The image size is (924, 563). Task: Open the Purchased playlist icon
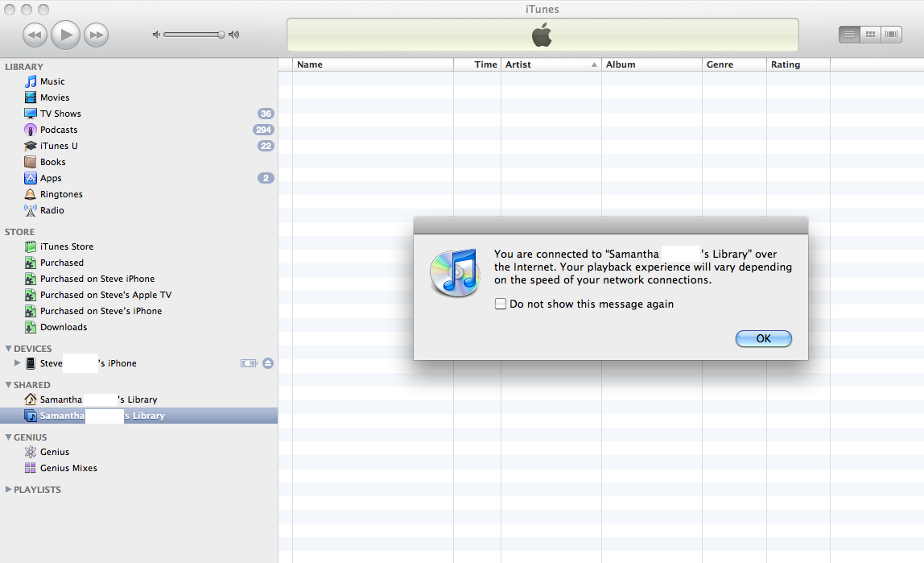[30, 263]
